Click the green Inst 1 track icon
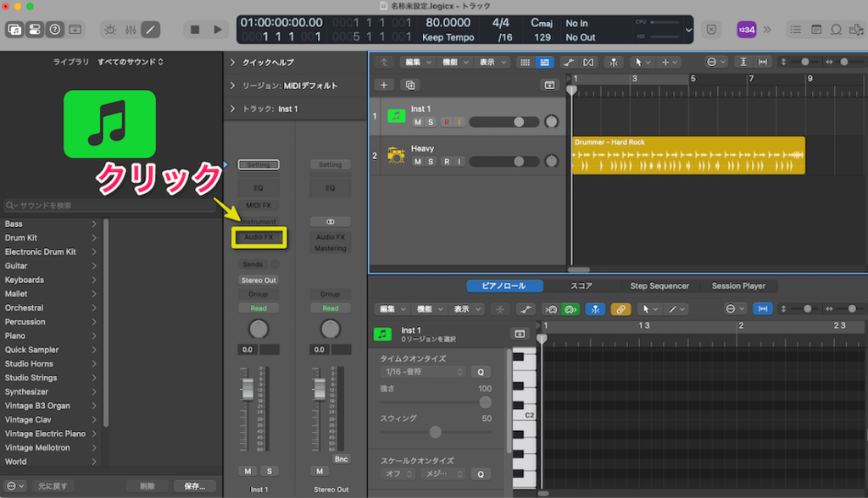Screen dimensions: 868x498 (x=397, y=116)
